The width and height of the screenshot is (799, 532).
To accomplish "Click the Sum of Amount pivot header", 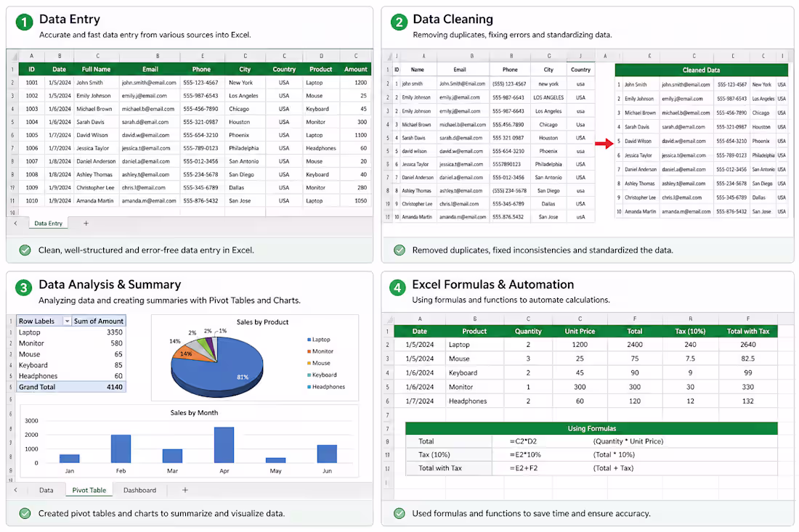I will (x=98, y=322).
